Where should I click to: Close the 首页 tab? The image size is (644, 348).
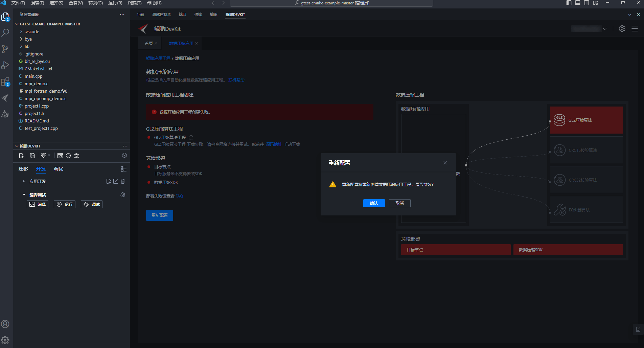tap(156, 43)
